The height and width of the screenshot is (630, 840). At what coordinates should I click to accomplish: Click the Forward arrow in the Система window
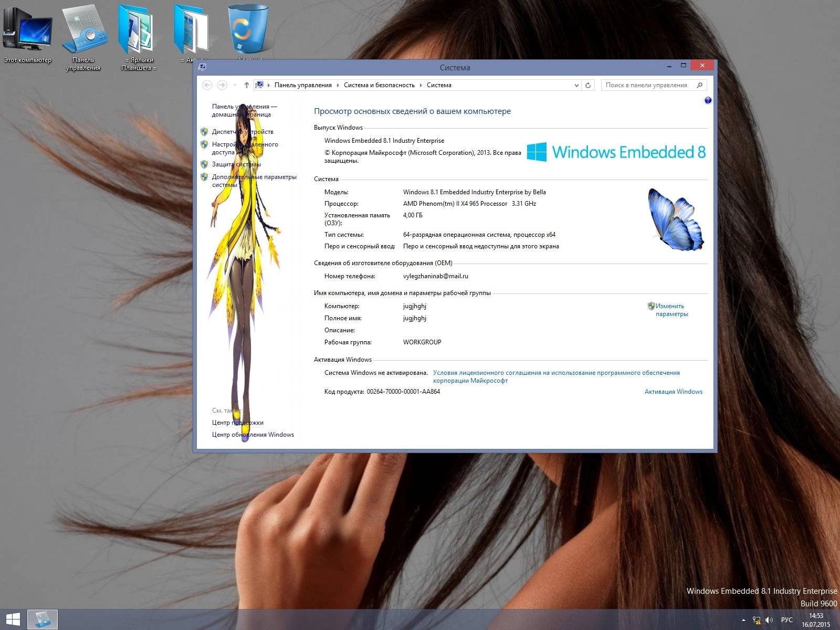pyautogui.click(x=222, y=85)
